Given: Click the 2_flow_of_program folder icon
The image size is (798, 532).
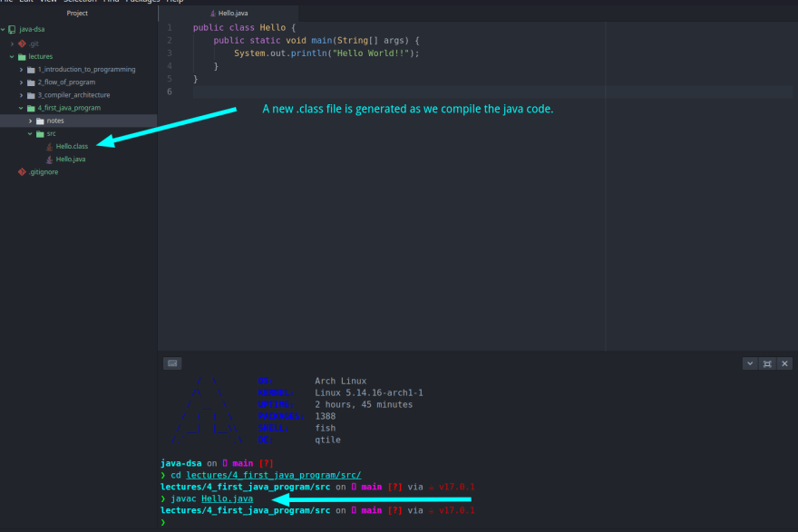Looking at the screenshot, I should [31, 82].
